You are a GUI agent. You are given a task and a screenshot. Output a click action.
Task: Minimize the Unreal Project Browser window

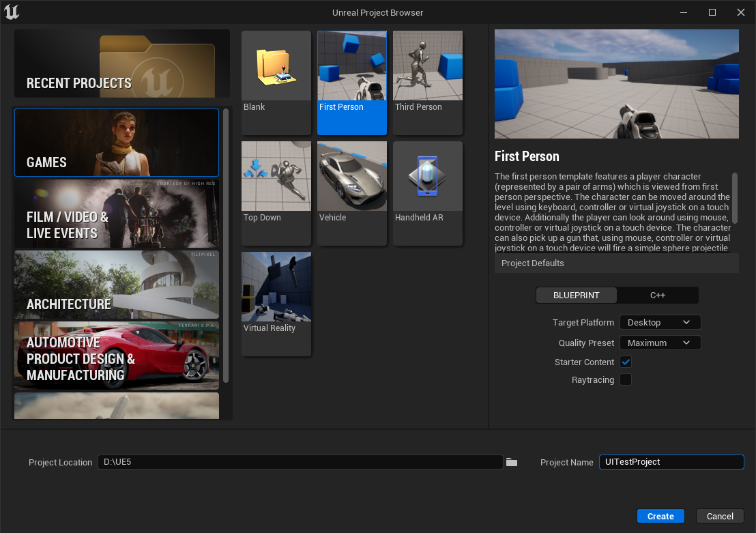point(683,12)
